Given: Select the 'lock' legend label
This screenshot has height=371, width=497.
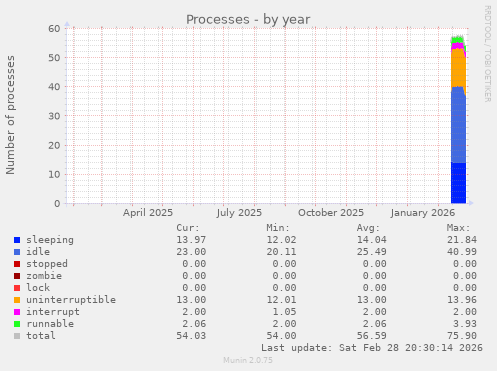Looking at the screenshot, I should (38, 288).
